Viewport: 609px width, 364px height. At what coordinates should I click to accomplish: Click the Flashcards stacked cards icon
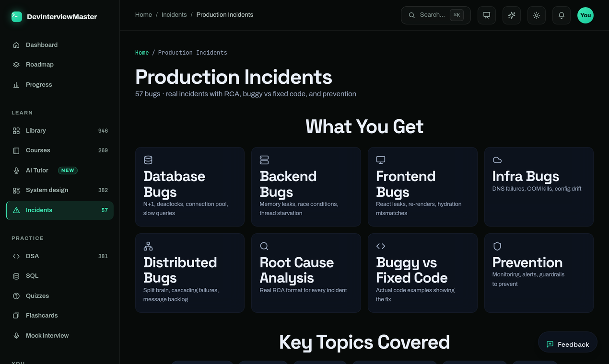[x=16, y=316]
